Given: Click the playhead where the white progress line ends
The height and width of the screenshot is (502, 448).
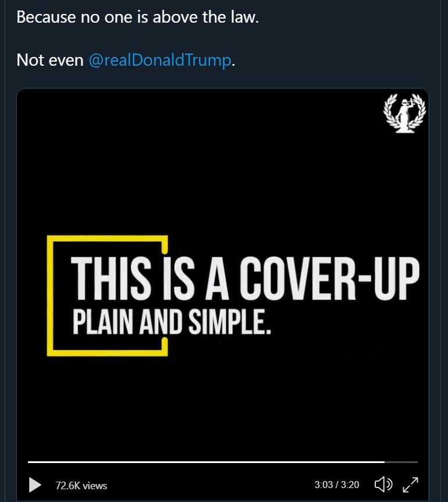Looking at the screenshot, I should click(384, 462).
